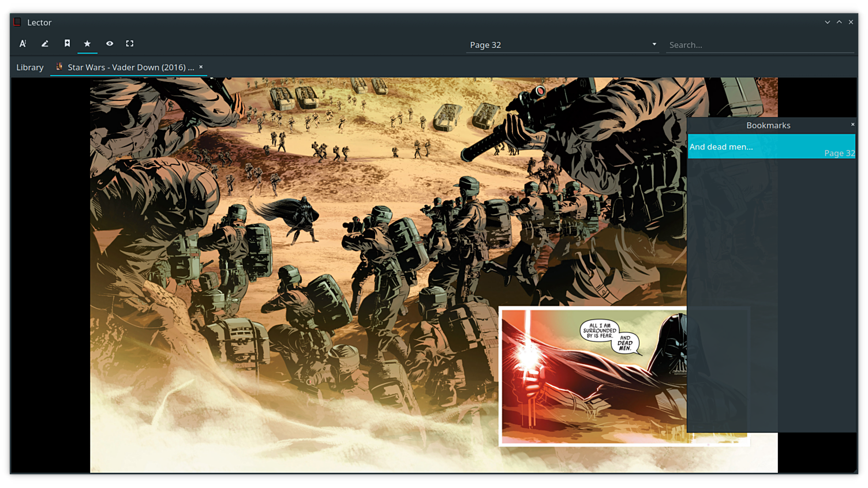Minimize the Lector window

point(827,22)
